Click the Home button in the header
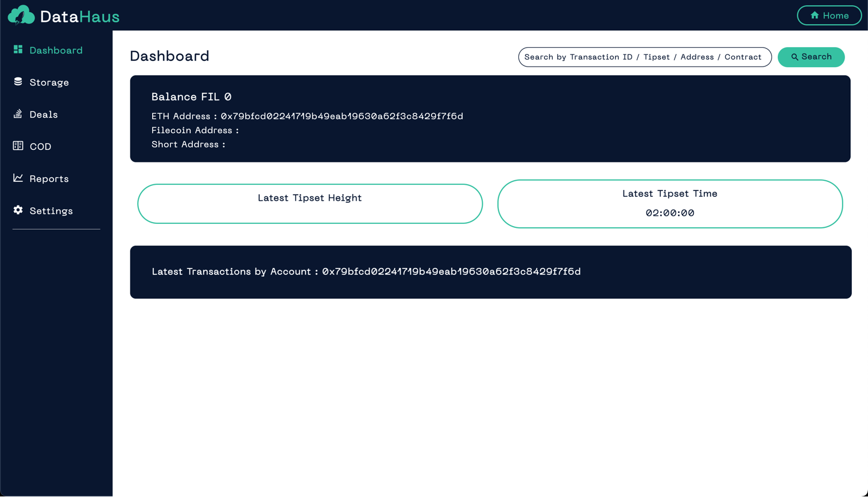 pyautogui.click(x=829, y=15)
